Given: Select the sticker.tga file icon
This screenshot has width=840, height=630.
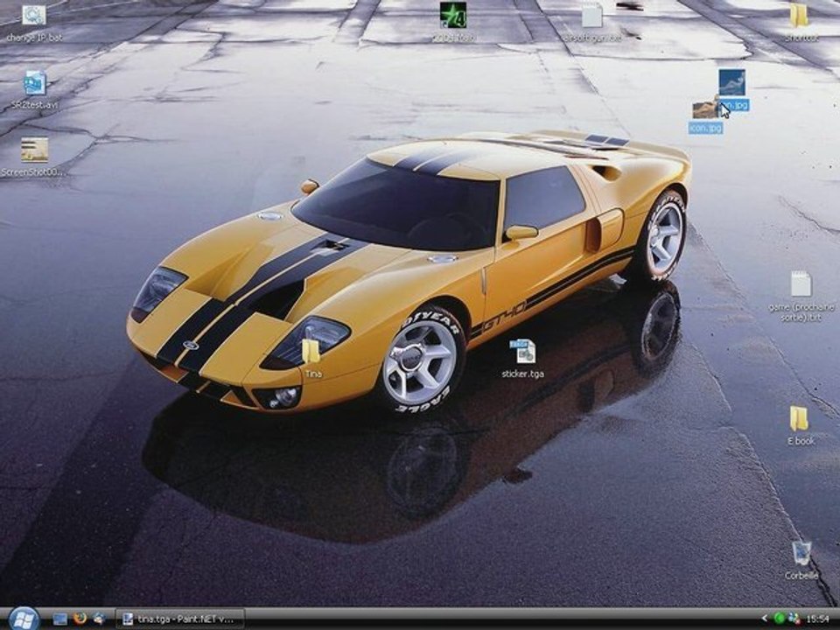Looking at the screenshot, I should point(522,352).
